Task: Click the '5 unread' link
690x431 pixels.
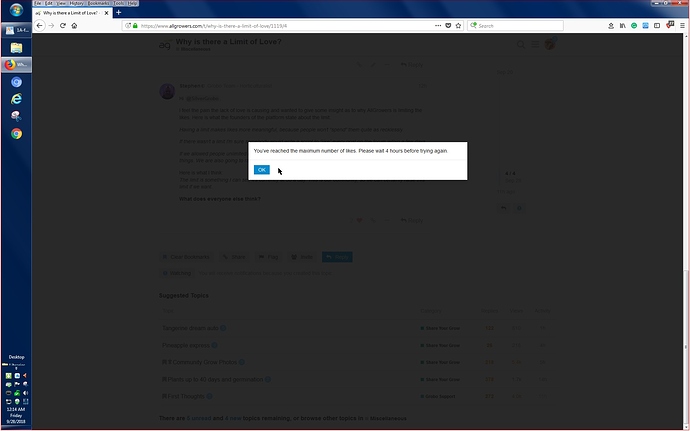Action: pyautogui.click(x=198, y=418)
